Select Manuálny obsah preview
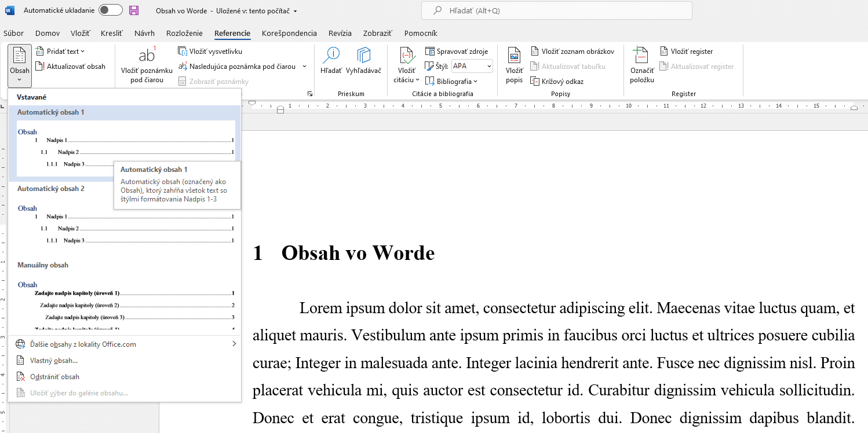The image size is (868, 433). [125, 296]
